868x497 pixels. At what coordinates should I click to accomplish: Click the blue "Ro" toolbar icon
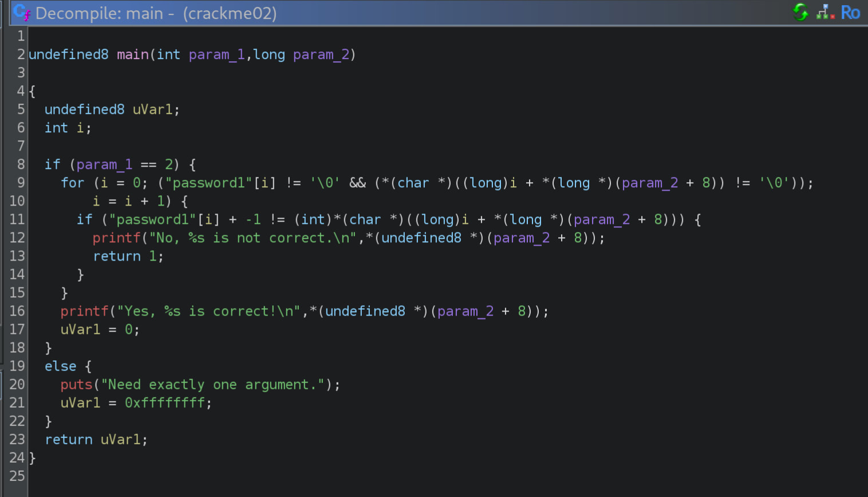(x=850, y=13)
